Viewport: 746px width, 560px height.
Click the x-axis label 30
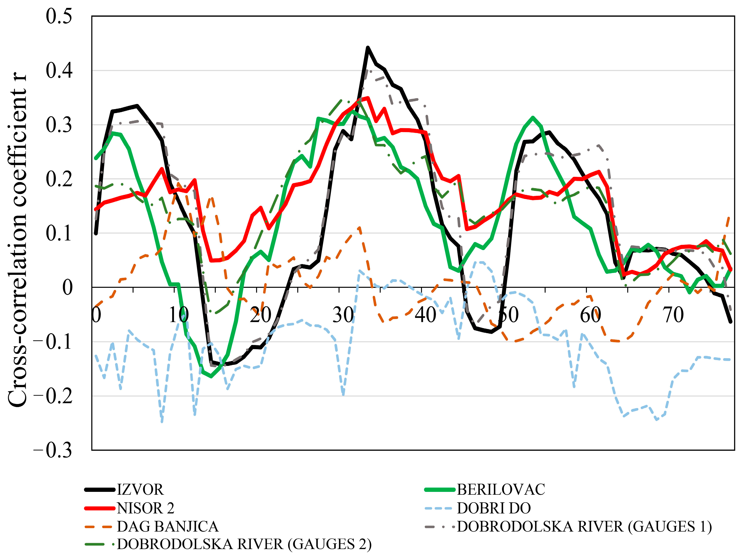[x=343, y=315]
